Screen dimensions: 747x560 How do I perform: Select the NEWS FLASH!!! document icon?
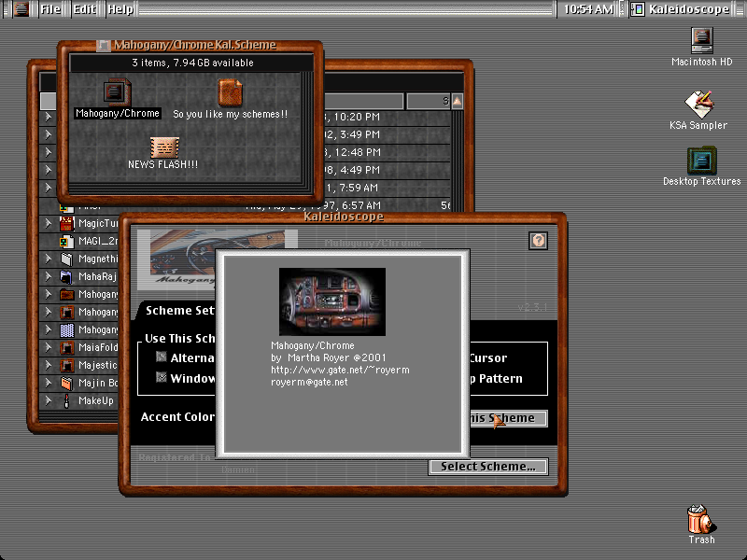[x=164, y=147]
